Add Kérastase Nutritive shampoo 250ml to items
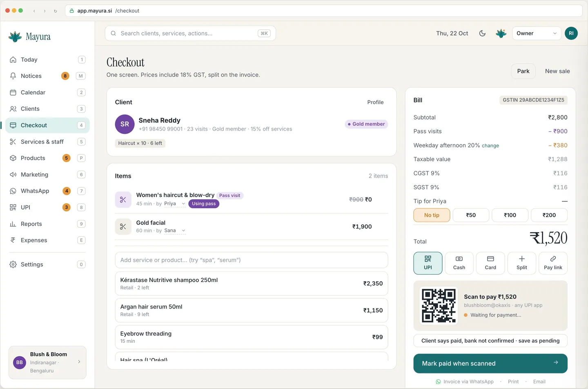 [252, 284]
